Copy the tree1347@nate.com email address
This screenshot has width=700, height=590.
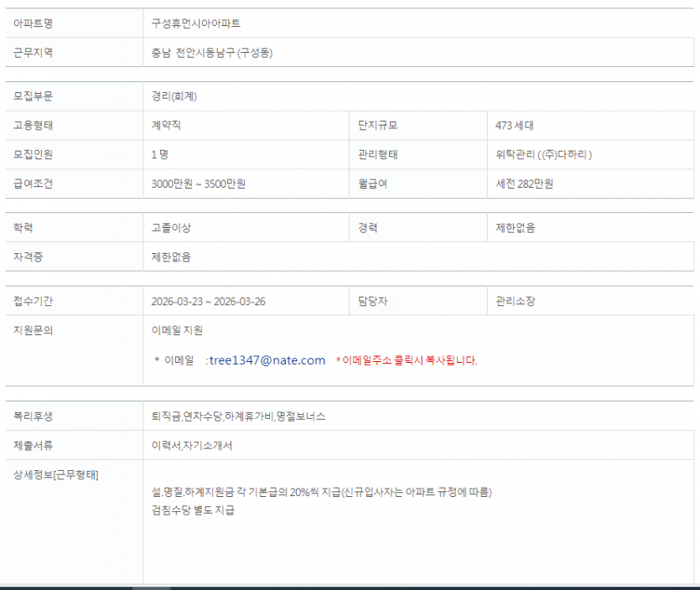[x=267, y=360]
